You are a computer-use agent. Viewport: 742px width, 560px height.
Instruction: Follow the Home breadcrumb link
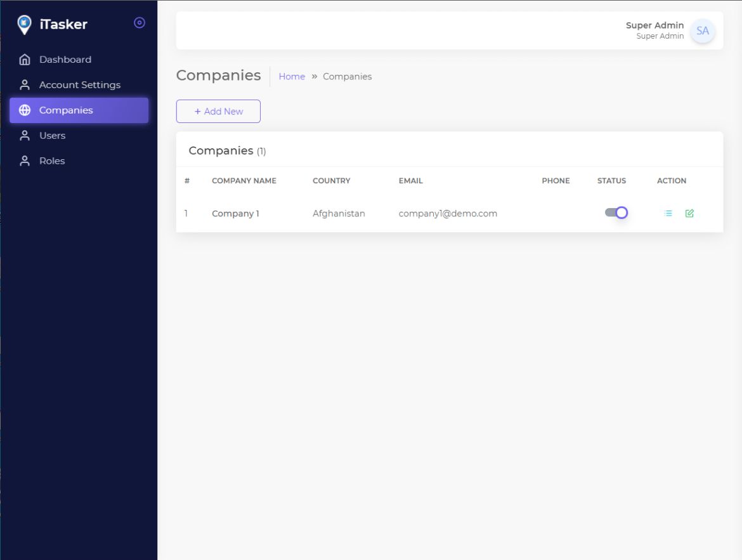[292, 77]
